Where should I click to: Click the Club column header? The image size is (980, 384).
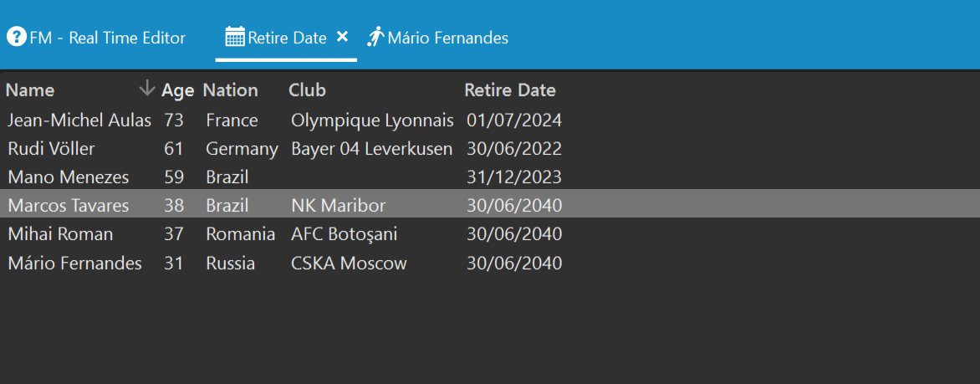(307, 90)
